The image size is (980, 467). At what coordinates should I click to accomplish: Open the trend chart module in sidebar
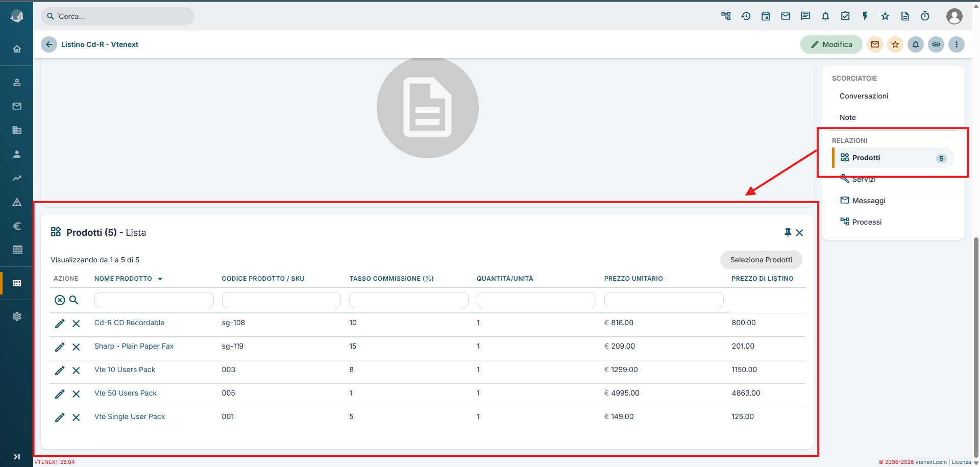click(x=17, y=178)
